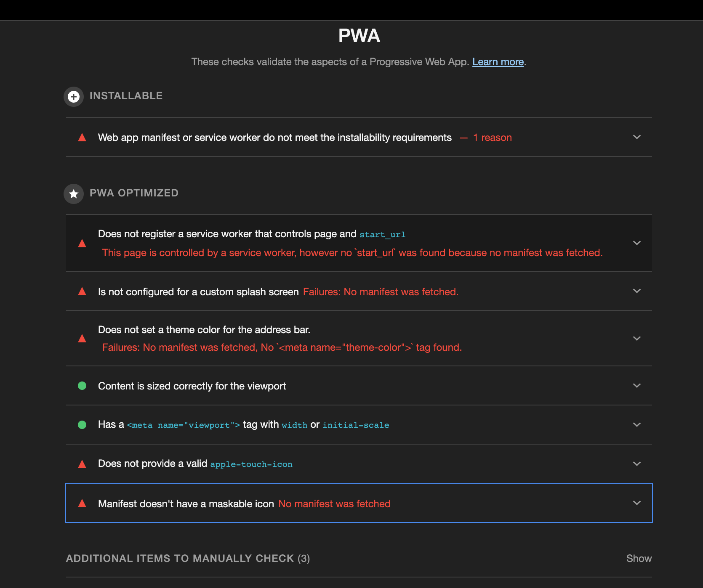Viewport: 703px width, 588px height.
Task: Click the star icon next to PWA OPTIMIZED
Action: point(74,194)
